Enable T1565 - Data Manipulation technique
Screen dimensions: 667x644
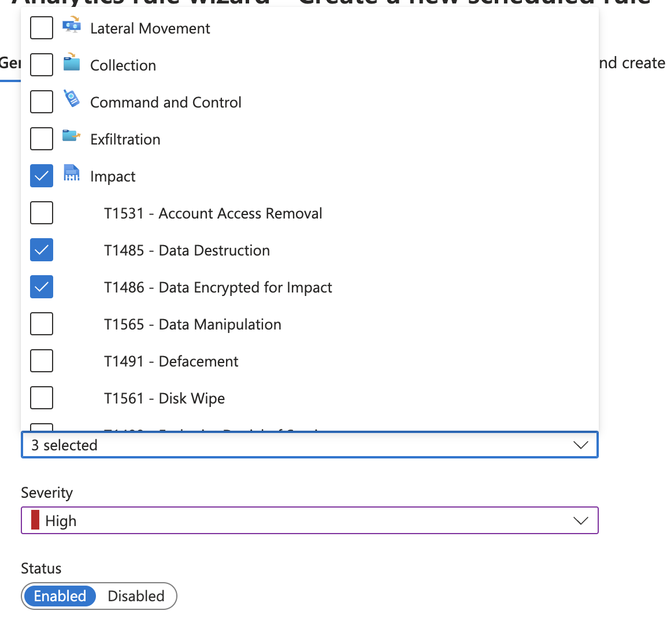[41, 323]
